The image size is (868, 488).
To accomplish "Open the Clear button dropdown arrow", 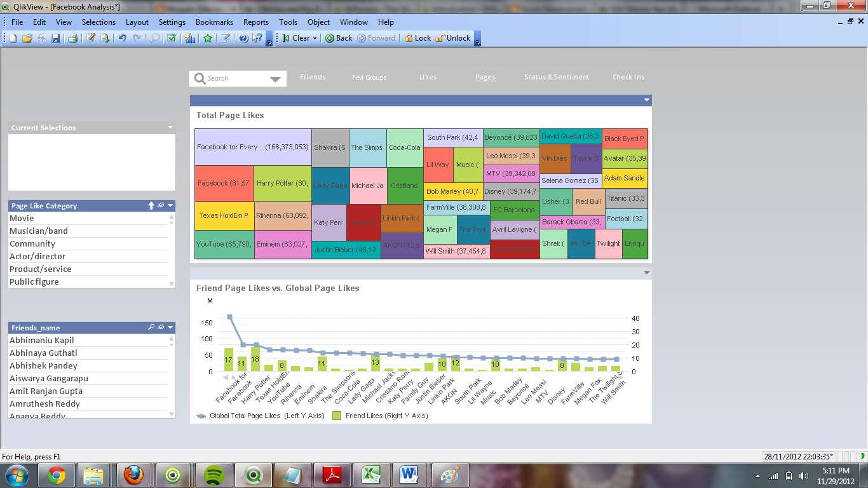I will coord(315,38).
